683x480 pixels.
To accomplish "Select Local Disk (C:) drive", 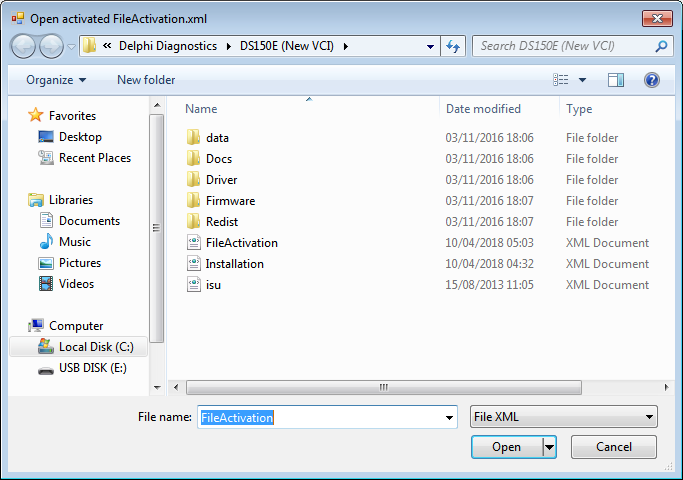I will pyautogui.click(x=79, y=347).
